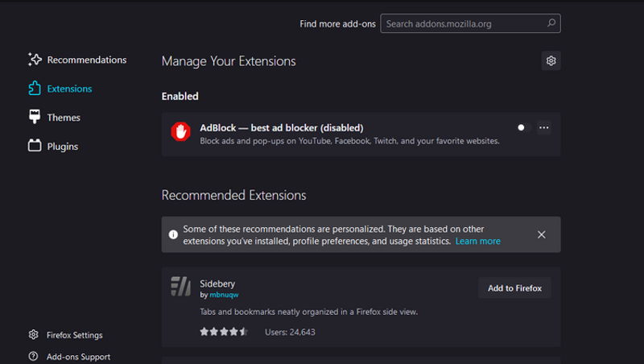Click the search magnifier icon

click(551, 24)
